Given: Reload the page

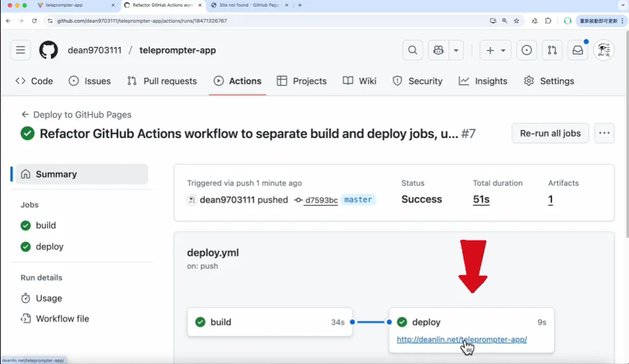Looking at the screenshot, I should click(x=35, y=21).
